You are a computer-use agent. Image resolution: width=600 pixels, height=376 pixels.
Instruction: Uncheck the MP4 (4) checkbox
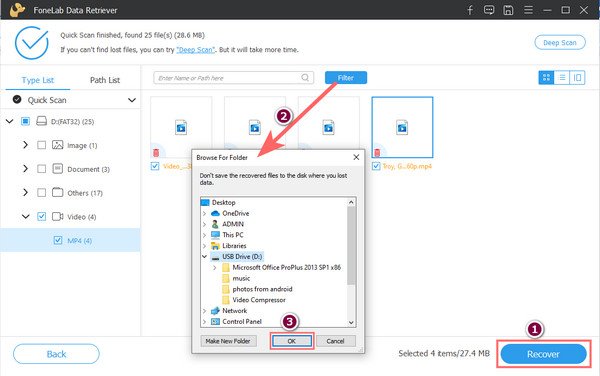[57, 240]
